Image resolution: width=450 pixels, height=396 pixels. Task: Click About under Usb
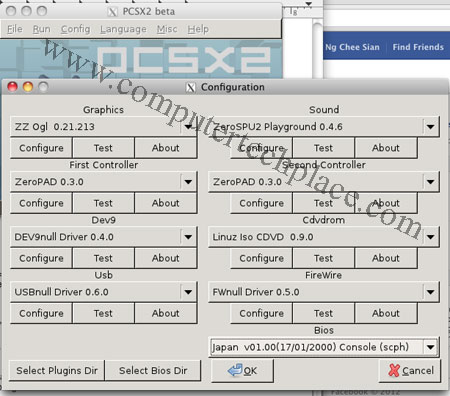[x=166, y=313]
